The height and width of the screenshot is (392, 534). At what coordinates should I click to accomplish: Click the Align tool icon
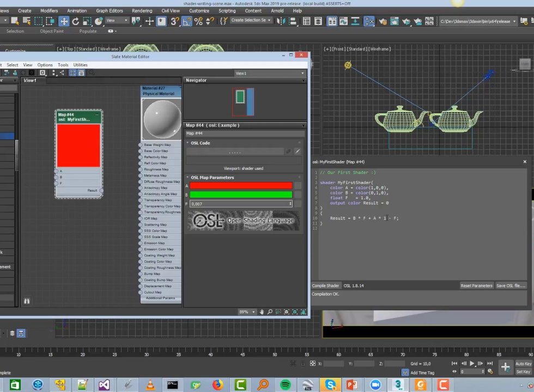(293, 21)
